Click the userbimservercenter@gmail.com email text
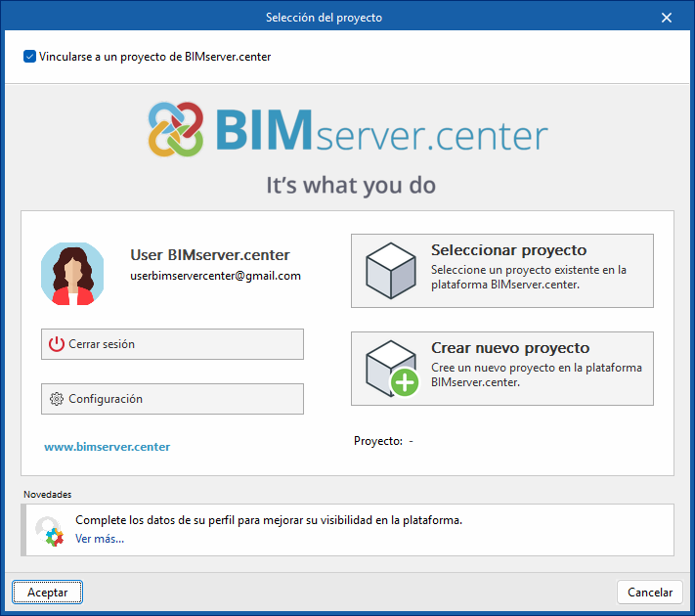695x616 pixels. coord(215,276)
